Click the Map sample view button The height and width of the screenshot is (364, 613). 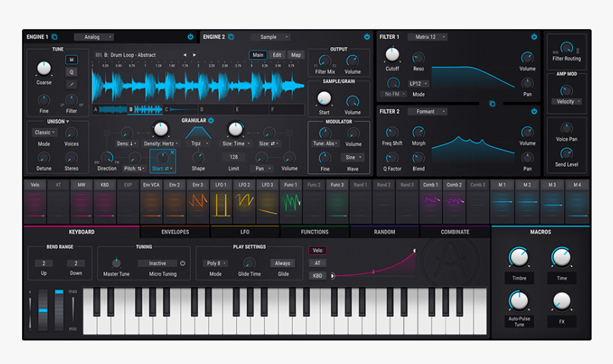tap(296, 55)
